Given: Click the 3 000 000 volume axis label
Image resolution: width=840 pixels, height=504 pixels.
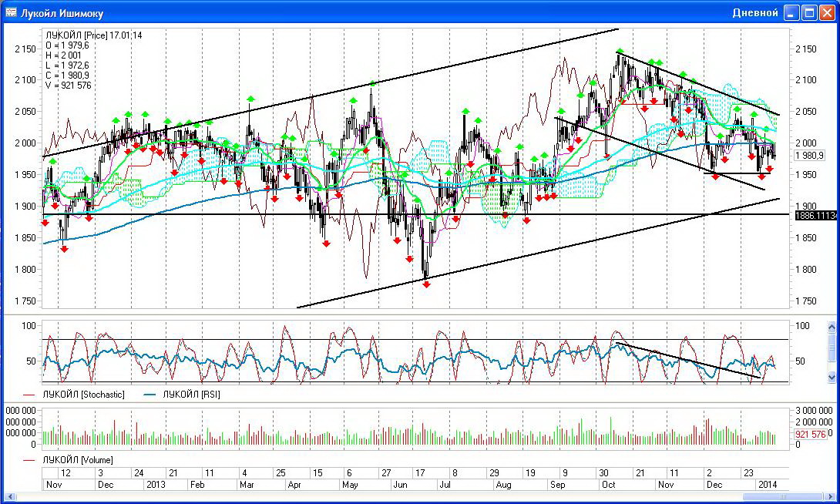Looking at the screenshot, I should coord(813,411).
